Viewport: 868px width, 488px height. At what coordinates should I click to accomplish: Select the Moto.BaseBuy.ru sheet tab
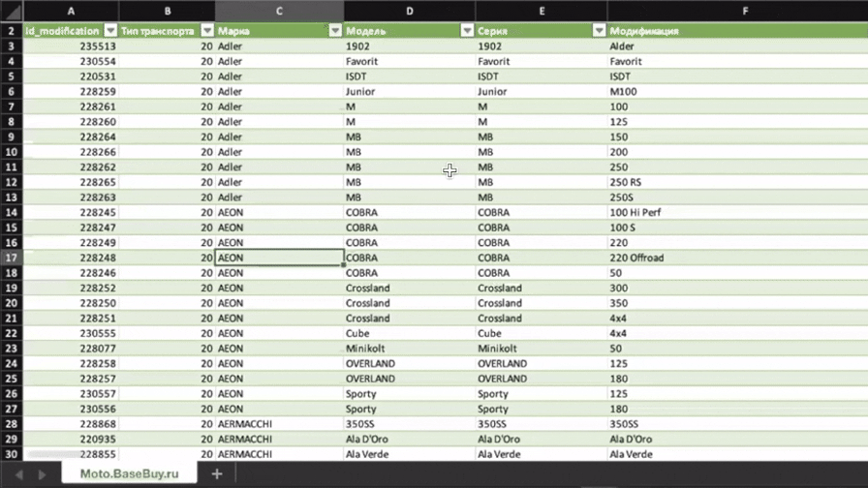click(x=130, y=473)
